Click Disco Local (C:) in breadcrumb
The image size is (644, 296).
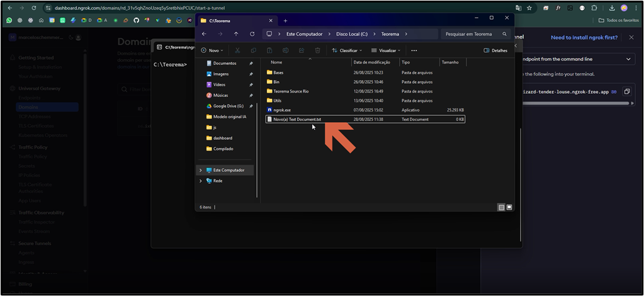coord(352,34)
